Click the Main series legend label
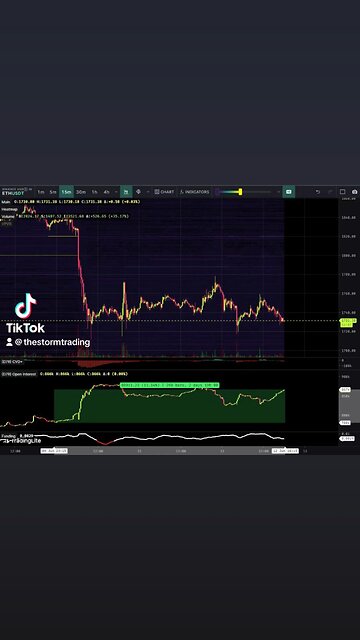Screen dimensions: 360x640 pos(6,202)
